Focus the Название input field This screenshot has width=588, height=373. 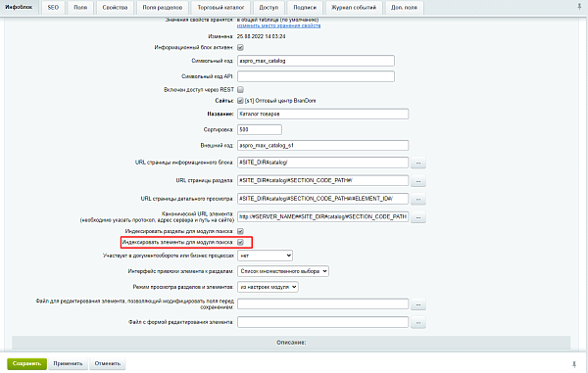pos(322,114)
